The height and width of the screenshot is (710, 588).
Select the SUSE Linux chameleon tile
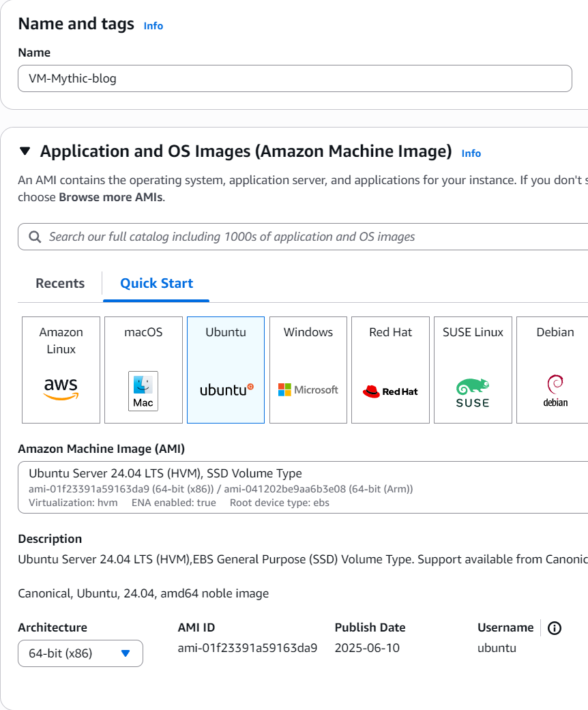473,370
